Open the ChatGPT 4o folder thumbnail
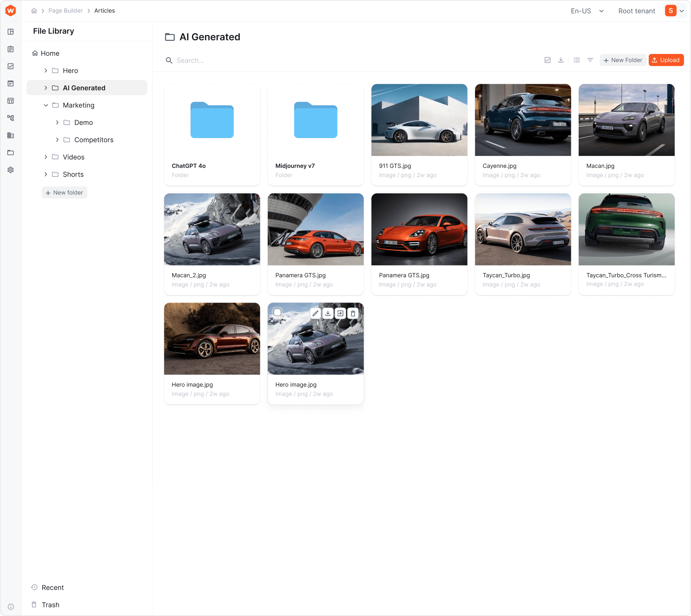 click(x=212, y=121)
